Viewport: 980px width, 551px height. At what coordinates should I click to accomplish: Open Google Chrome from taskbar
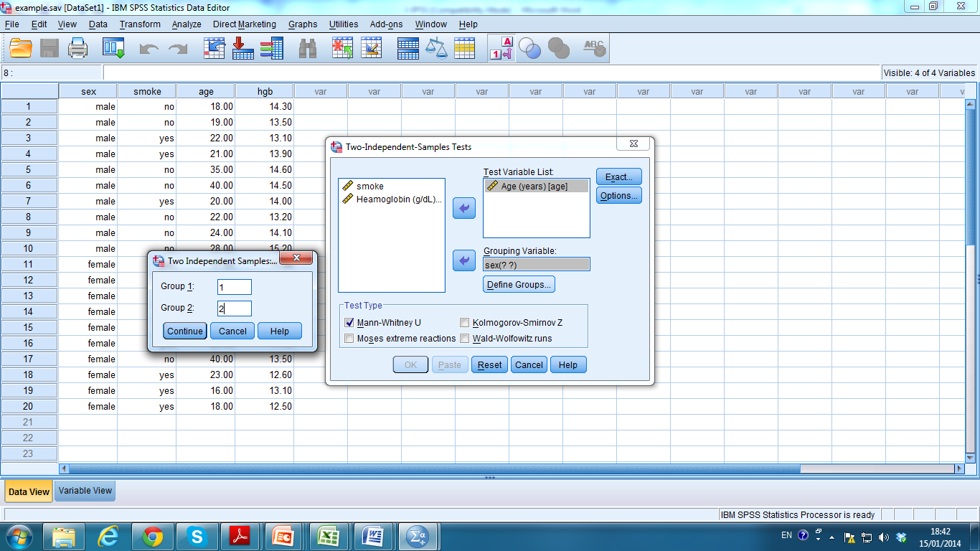[152, 536]
